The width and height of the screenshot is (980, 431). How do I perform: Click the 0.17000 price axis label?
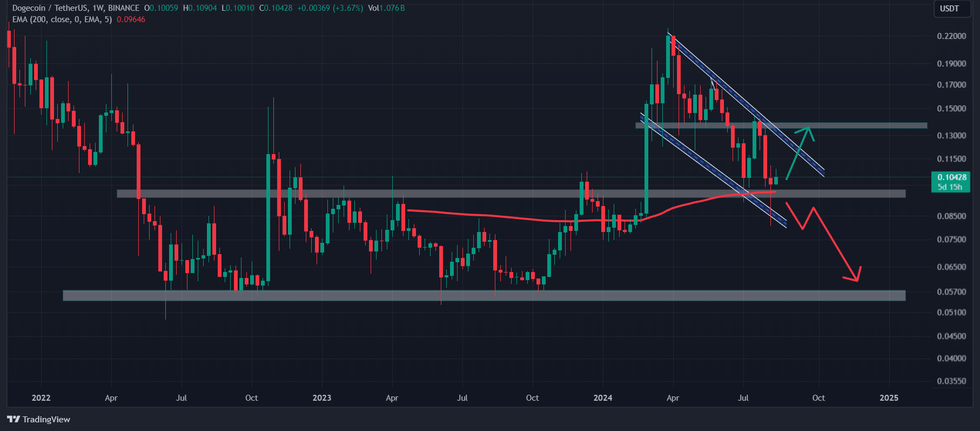click(x=951, y=85)
